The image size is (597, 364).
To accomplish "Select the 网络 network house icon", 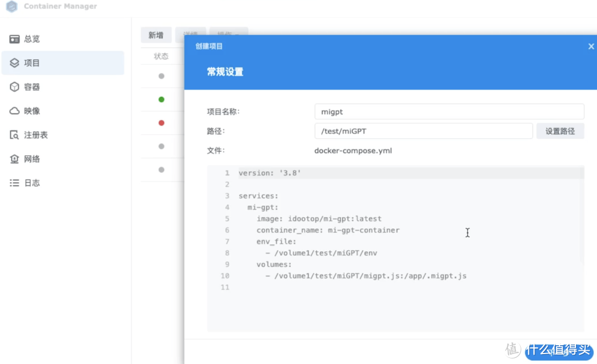I will 15,159.
